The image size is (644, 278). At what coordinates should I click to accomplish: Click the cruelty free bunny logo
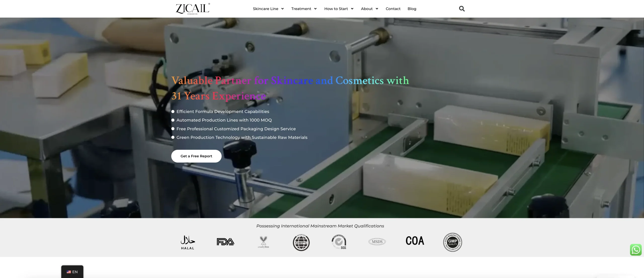click(x=263, y=242)
